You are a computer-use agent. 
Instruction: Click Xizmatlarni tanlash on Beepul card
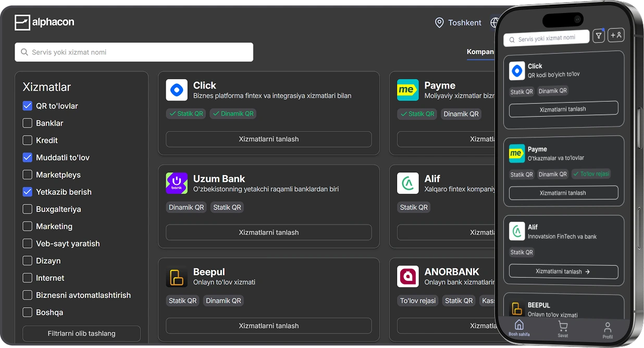click(269, 326)
